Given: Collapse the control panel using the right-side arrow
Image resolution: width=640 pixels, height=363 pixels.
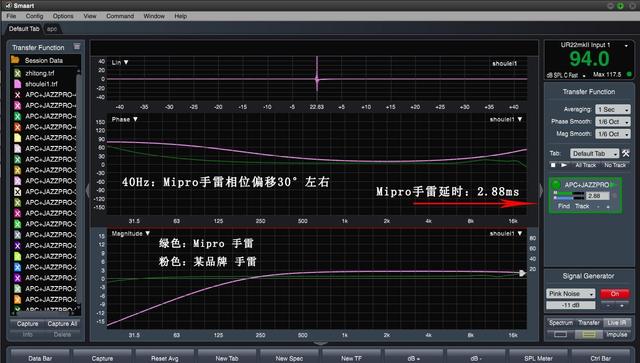Looking at the screenshot, I should [541, 190].
